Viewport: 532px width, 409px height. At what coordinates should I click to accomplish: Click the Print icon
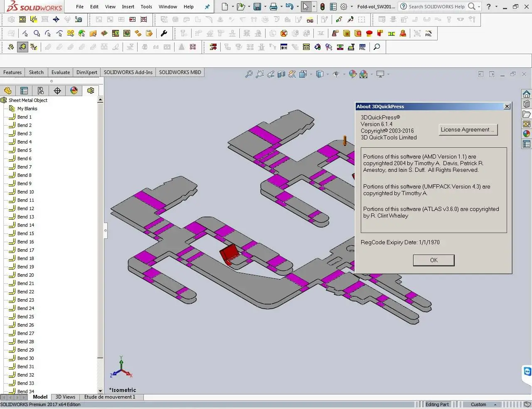point(273,6)
